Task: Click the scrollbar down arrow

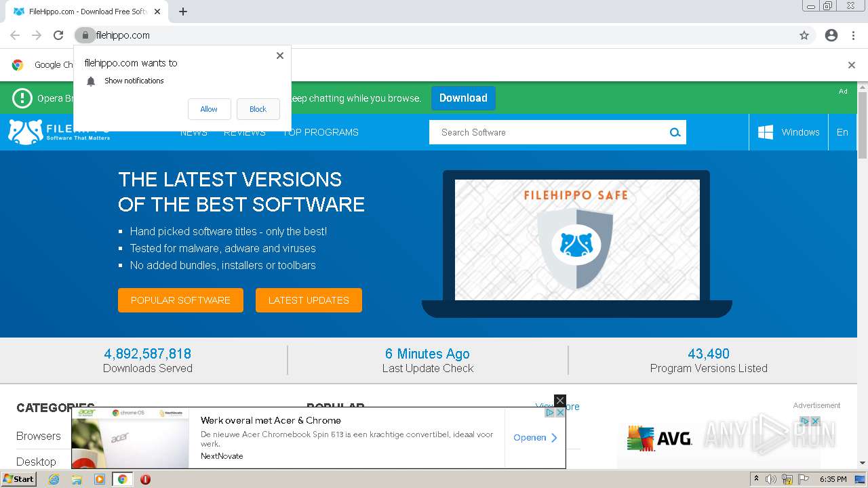Action: pos(863,464)
